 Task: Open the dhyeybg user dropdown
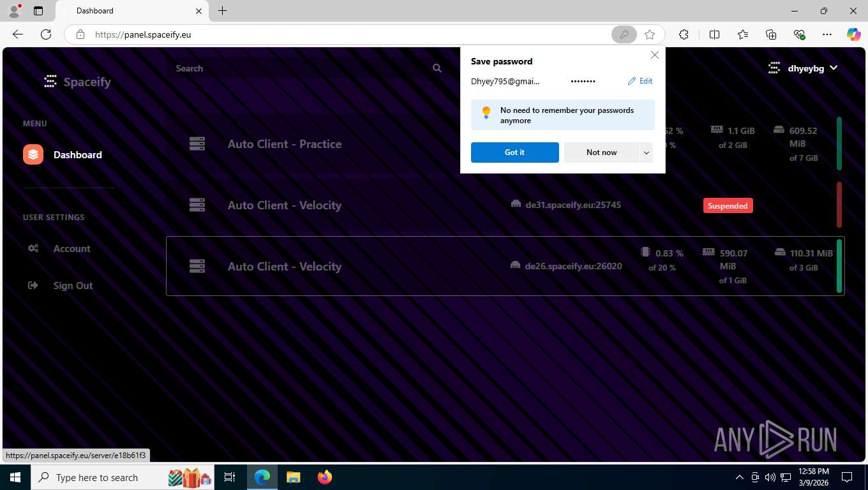(803, 68)
